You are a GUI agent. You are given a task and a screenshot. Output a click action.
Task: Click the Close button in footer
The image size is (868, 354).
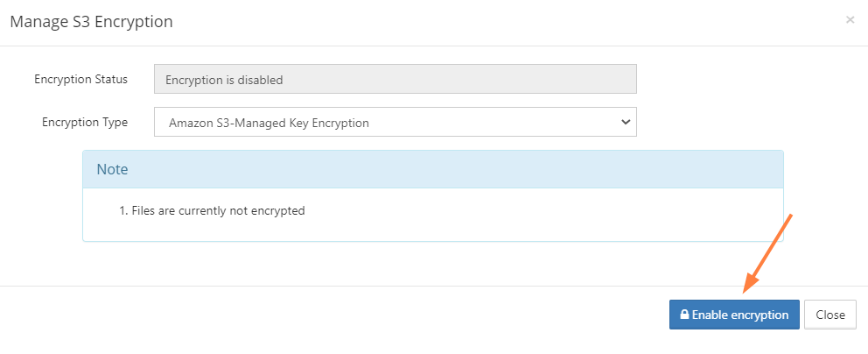(829, 315)
